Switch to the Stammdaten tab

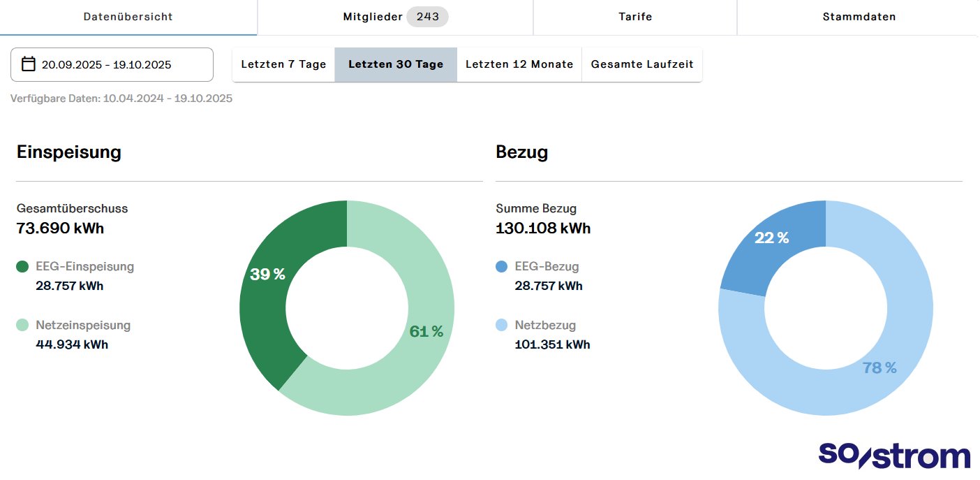pyautogui.click(x=859, y=17)
